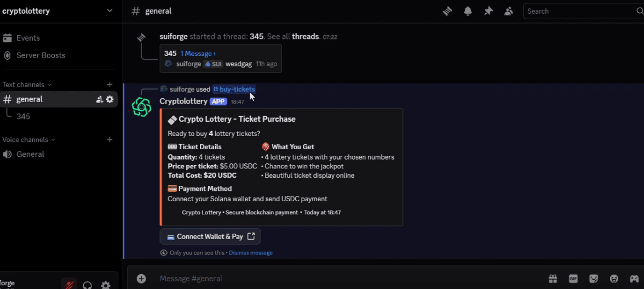Viewport: 644px width, 289px height.
Task: Open notification settings bell icon
Action: (x=468, y=11)
